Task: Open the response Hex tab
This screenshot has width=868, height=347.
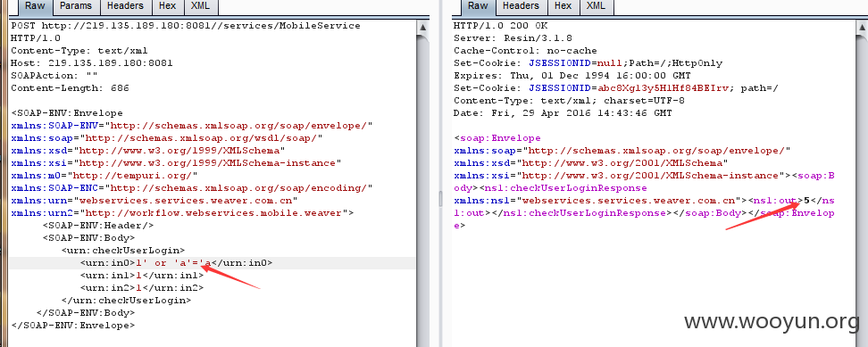Action: [563, 6]
